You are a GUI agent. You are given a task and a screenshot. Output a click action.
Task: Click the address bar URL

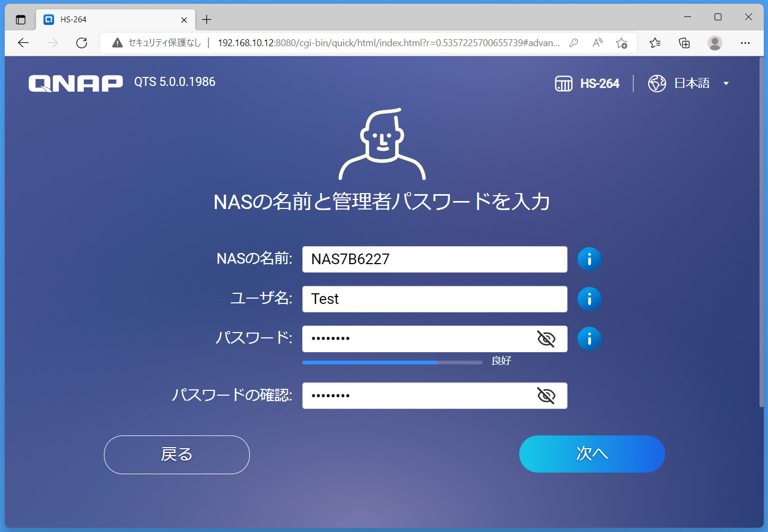tap(389, 43)
